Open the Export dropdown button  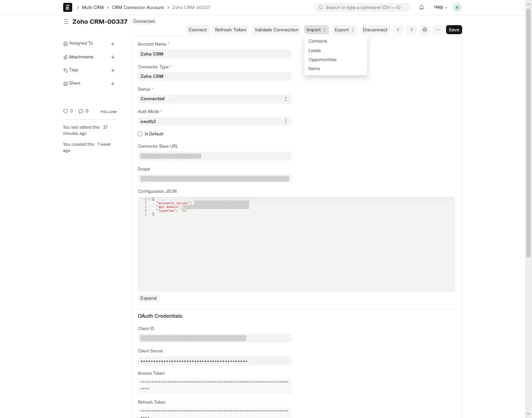coord(344,29)
